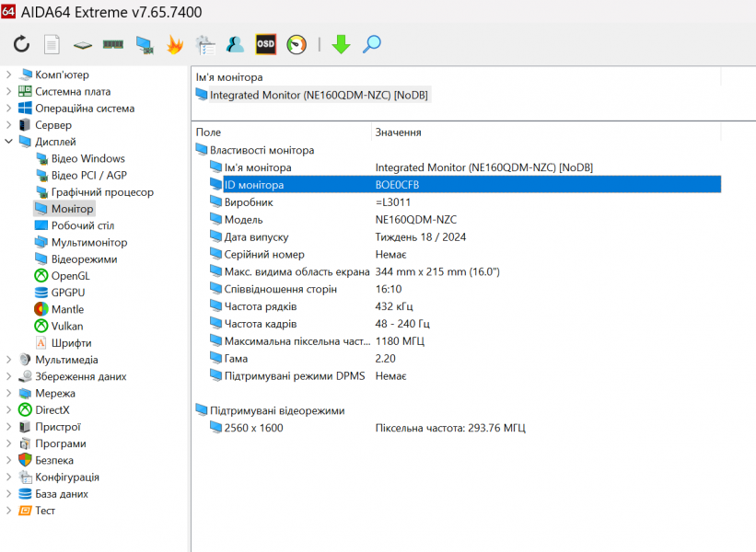This screenshot has height=552, width=756.
Task: Expand the Комп'ютер tree node
Action: (x=8, y=75)
